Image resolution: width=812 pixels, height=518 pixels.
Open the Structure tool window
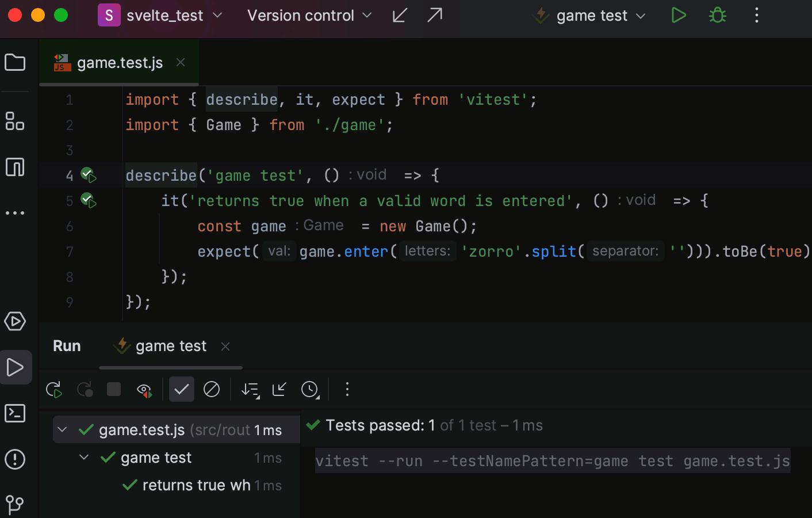click(x=16, y=121)
